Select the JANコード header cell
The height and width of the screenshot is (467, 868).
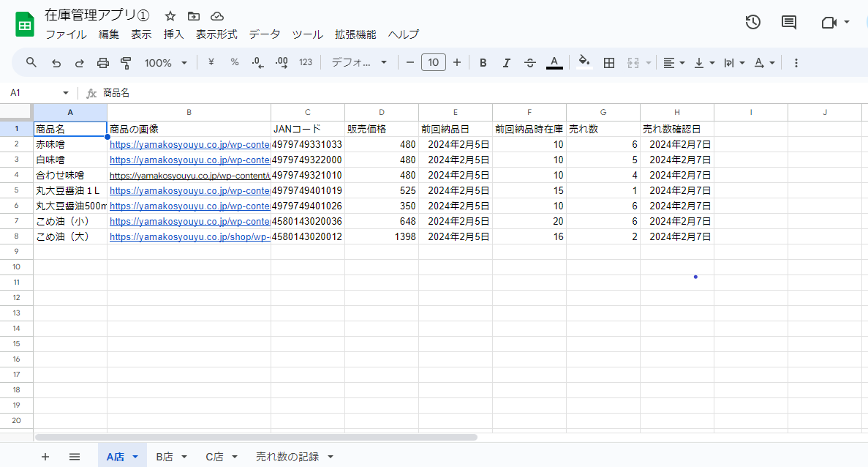coord(307,129)
